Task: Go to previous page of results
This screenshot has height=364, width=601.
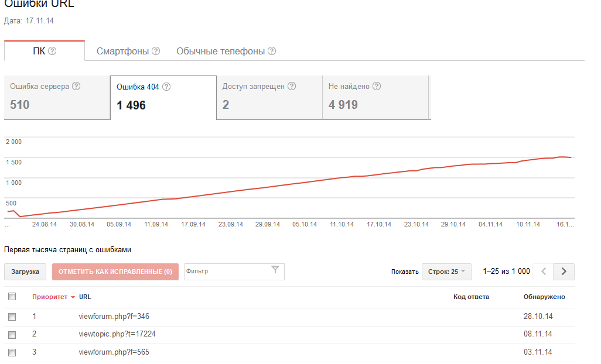Action: click(544, 272)
